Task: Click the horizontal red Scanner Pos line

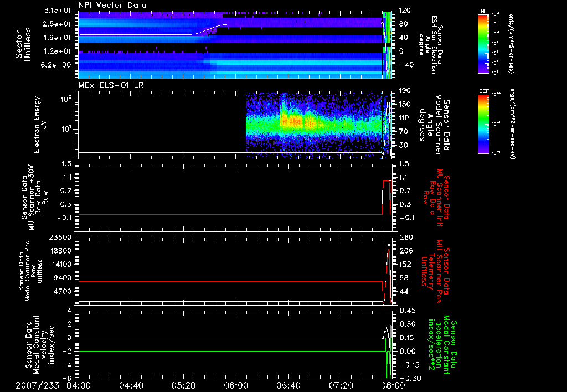Action: (x=221, y=282)
